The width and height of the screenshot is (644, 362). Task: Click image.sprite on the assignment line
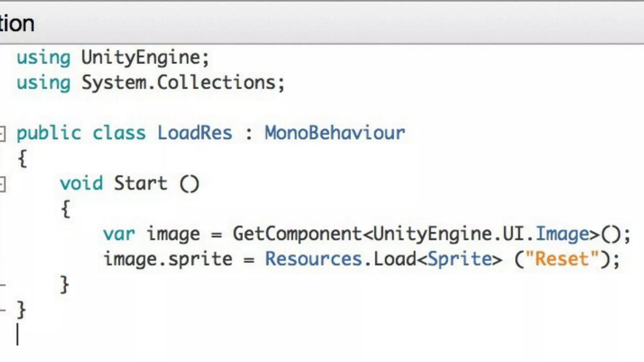pyautogui.click(x=168, y=259)
